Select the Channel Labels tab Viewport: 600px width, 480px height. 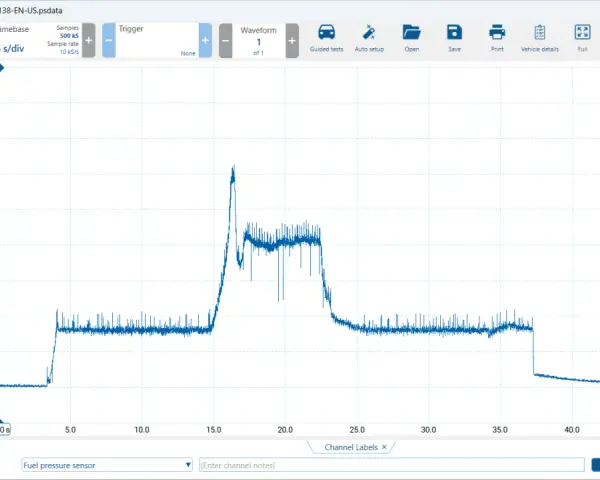351,447
